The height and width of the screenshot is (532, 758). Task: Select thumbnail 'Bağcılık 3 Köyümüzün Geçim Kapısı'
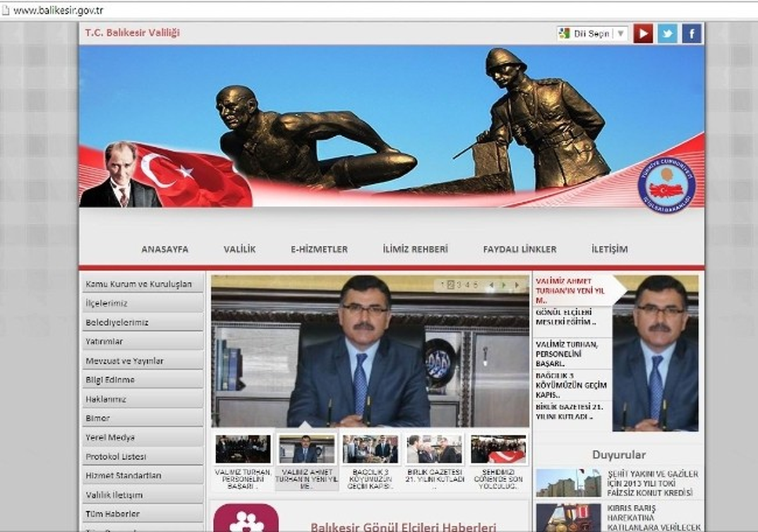coord(371,461)
